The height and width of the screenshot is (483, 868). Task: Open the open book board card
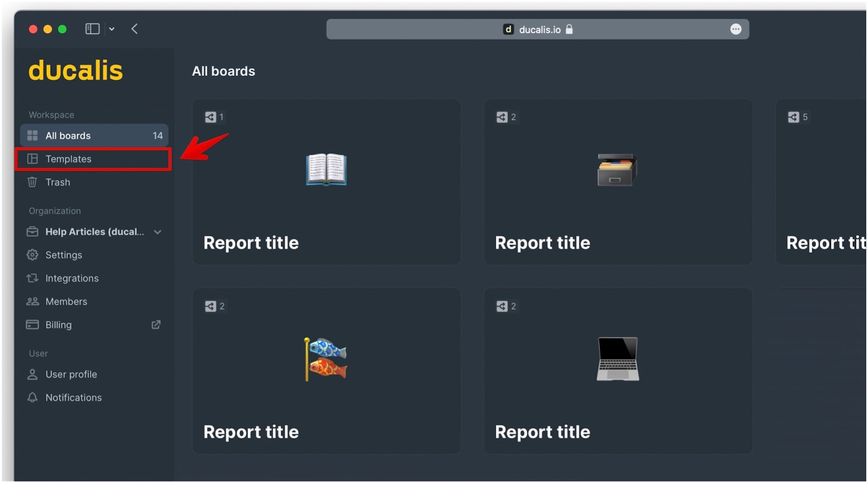[x=327, y=182]
